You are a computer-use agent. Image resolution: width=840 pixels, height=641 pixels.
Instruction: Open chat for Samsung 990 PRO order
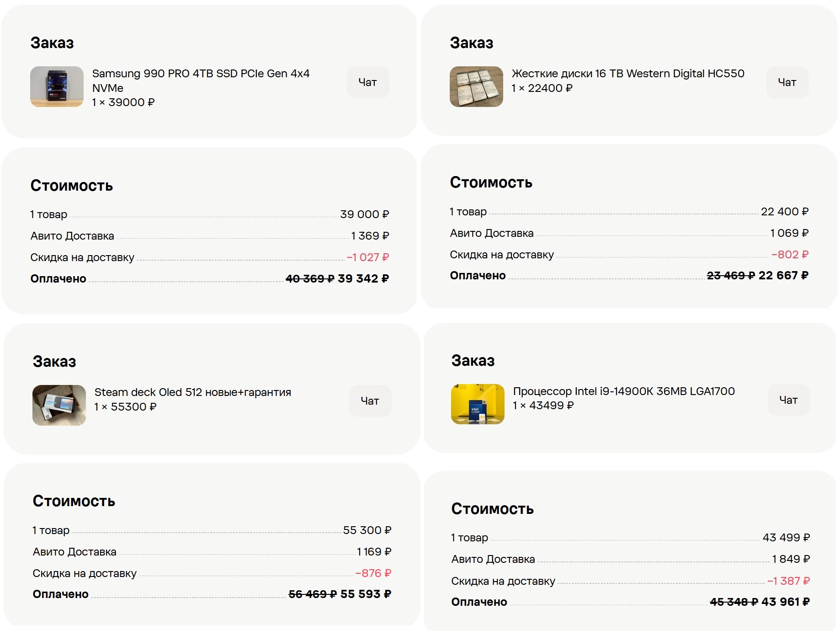click(x=368, y=82)
